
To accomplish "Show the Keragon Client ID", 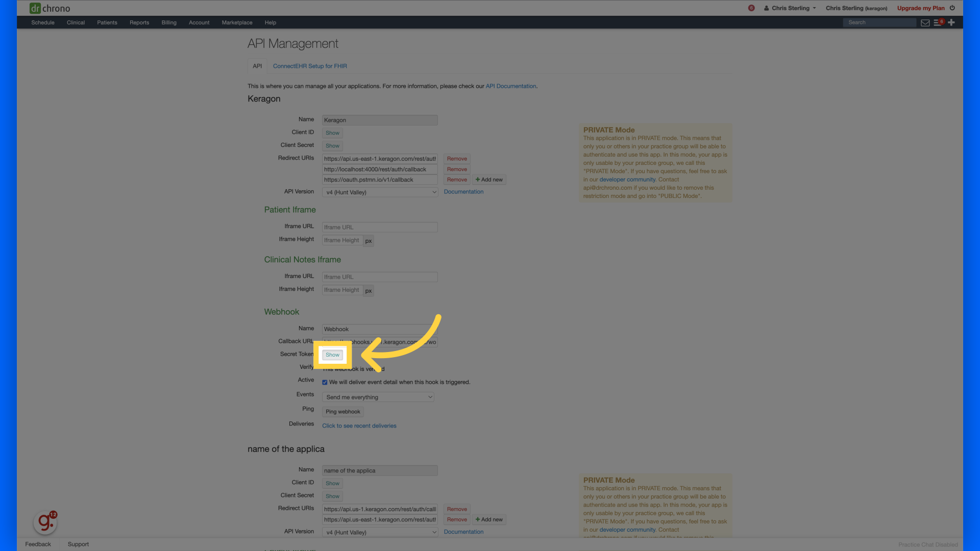I will click(332, 133).
